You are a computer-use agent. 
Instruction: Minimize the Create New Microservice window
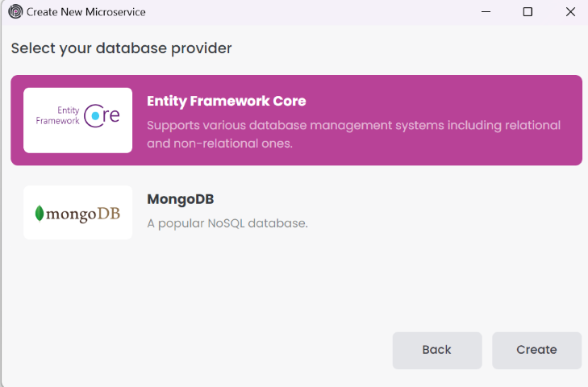486,12
